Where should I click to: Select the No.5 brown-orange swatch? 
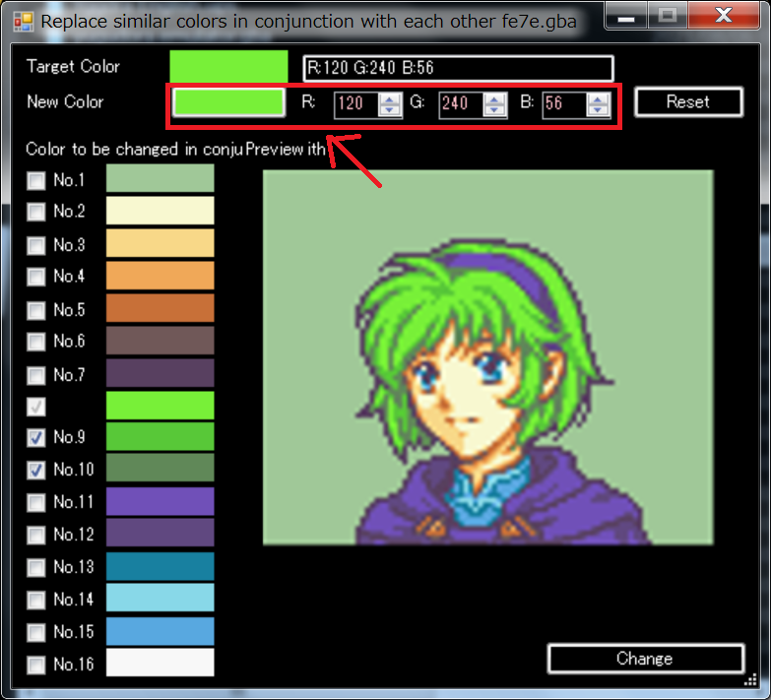pyautogui.click(x=161, y=308)
